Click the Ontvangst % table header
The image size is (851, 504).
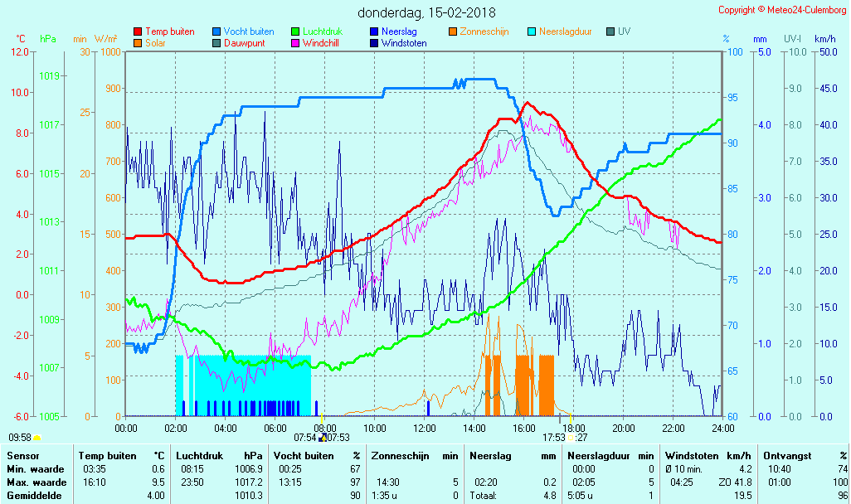(805, 456)
